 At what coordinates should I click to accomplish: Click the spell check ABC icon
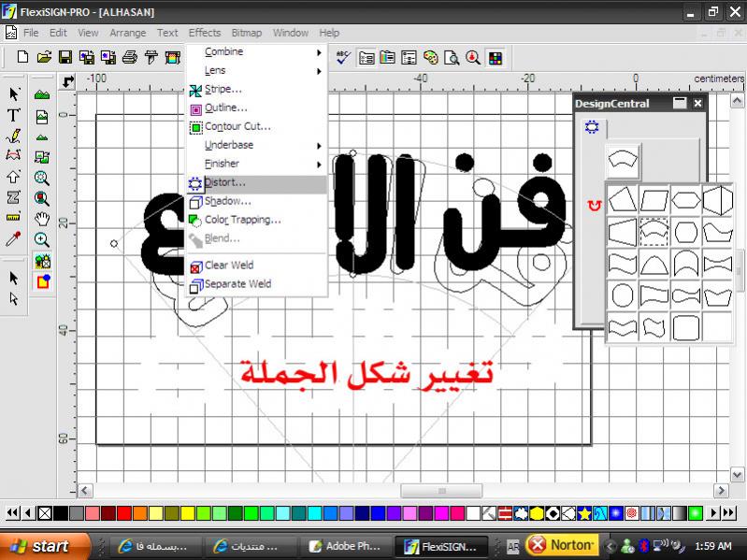[343, 58]
